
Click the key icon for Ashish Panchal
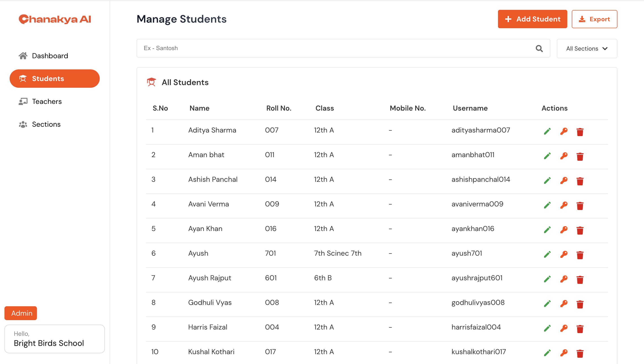(x=564, y=180)
